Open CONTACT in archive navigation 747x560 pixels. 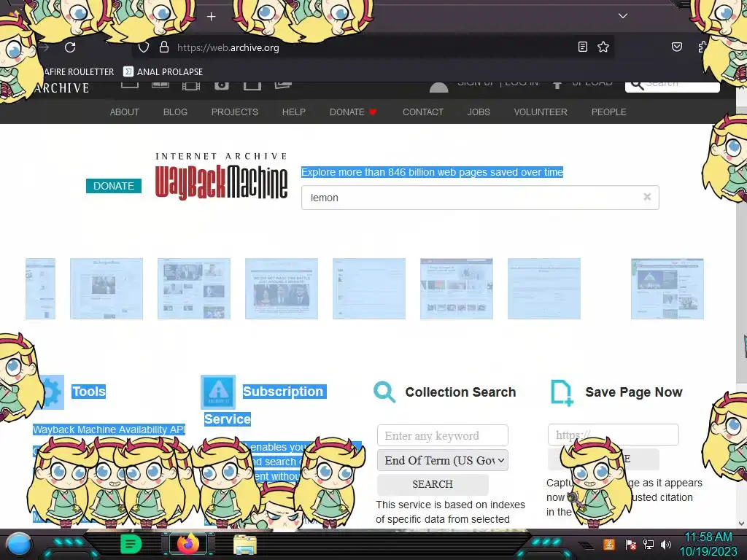[x=423, y=112]
